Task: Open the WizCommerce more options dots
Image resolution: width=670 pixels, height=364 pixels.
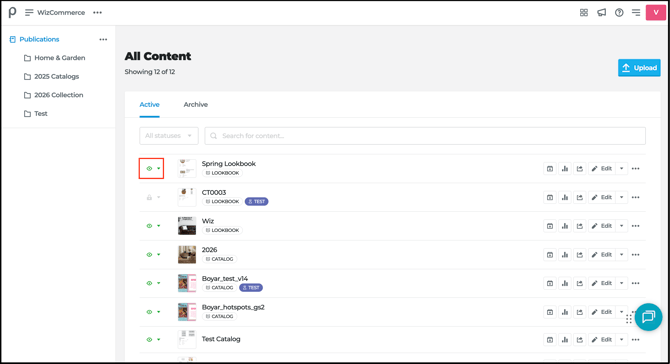Action: (97, 12)
